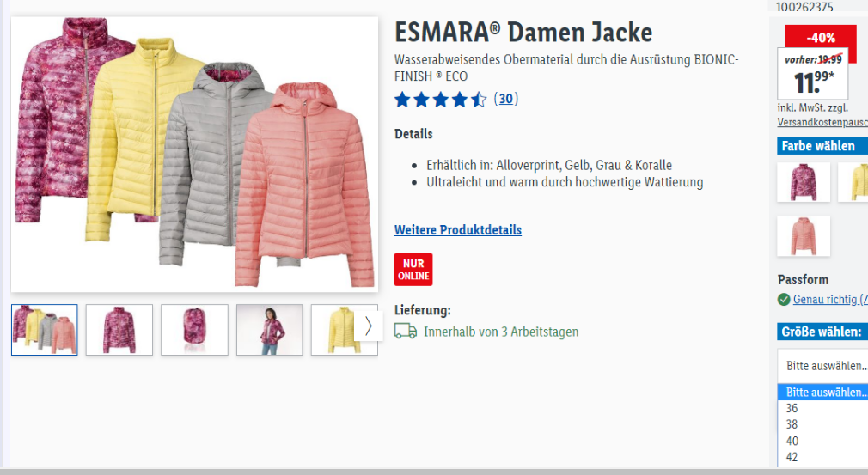Click the next thumbnails chevron arrow
The height and width of the screenshot is (475, 868).
point(368,326)
